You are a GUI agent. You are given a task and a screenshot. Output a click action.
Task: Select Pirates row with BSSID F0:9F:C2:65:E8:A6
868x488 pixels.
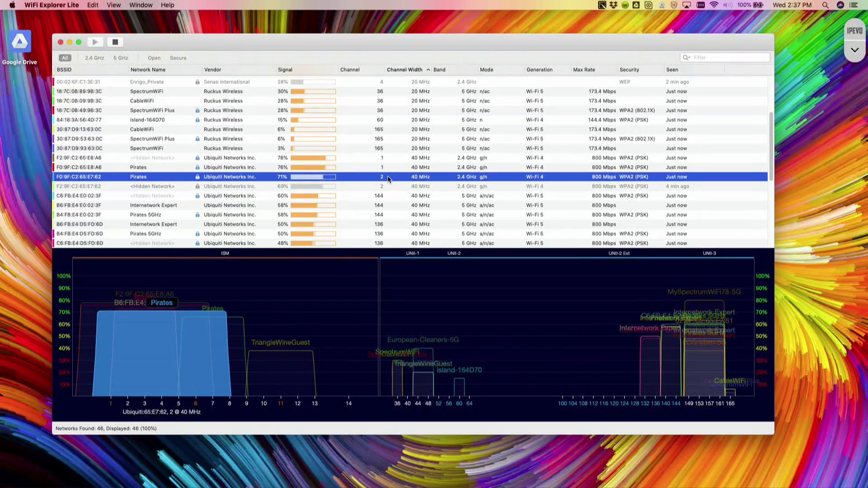pyautogui.click(x=410, y=167)
